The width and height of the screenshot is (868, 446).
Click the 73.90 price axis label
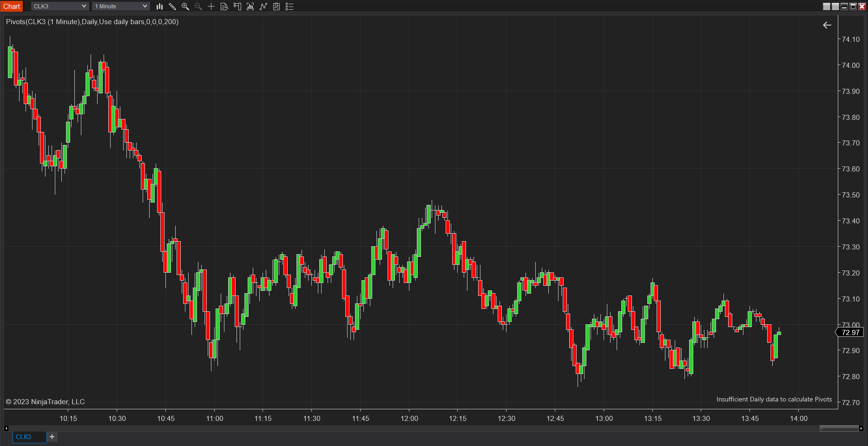click(x=851, y=92)
